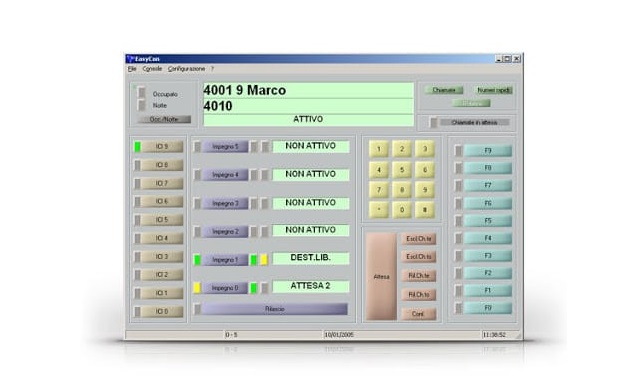The width and height of the screenshot is (643, 387).
Task: Dial digit 5 on the yellow keypad
Action: click(402, 170)
